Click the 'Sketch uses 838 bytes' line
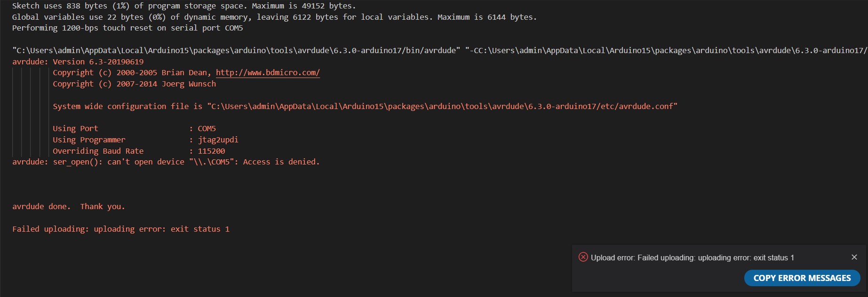Viewport: 868px width, 297px height. coord(183,6)
